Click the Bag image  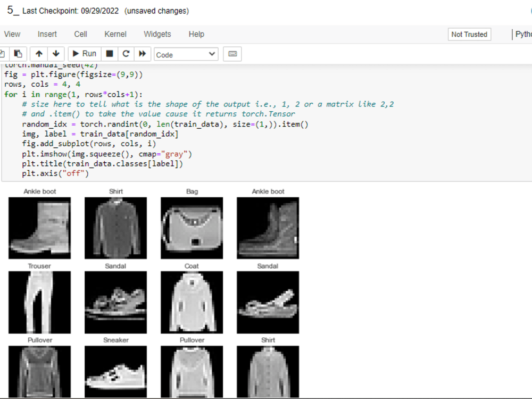click(x=192, y=228)
